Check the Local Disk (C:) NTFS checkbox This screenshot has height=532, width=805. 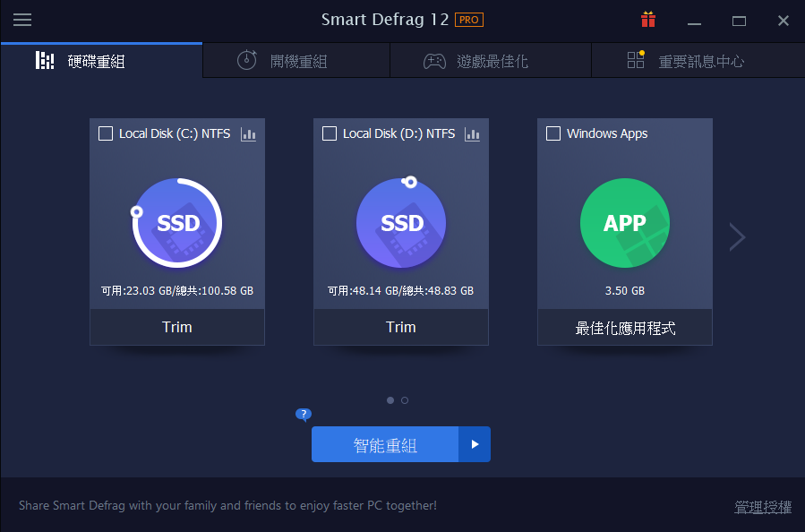pos(106,133)
